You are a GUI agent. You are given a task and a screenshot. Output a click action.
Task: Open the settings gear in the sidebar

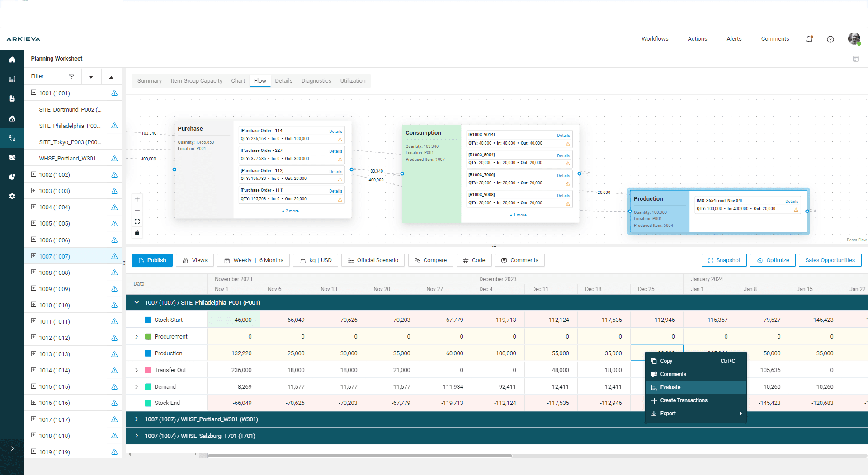click(x=12, y=196)
